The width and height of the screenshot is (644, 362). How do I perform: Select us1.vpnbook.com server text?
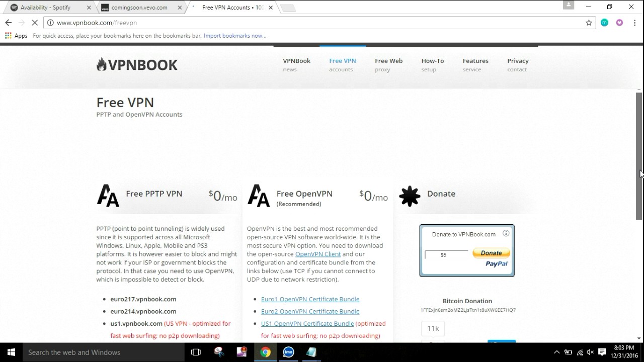coord(136,323)
